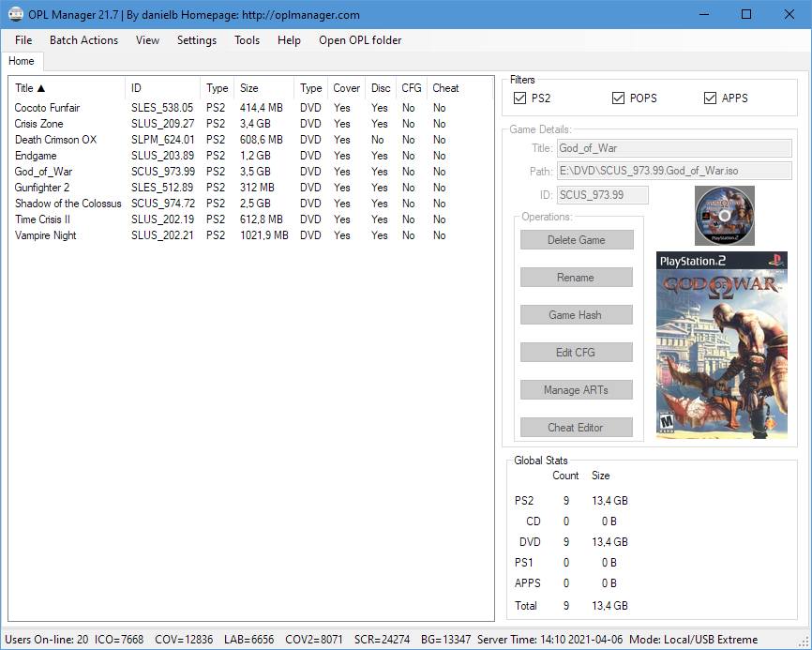
Task: Sort list by Title column header
Action: tap(68, 88)
